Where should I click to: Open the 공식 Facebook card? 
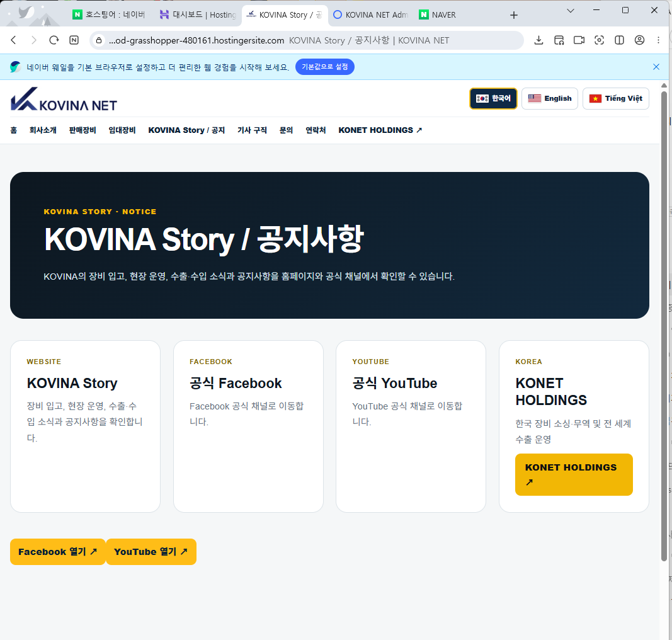248,426
